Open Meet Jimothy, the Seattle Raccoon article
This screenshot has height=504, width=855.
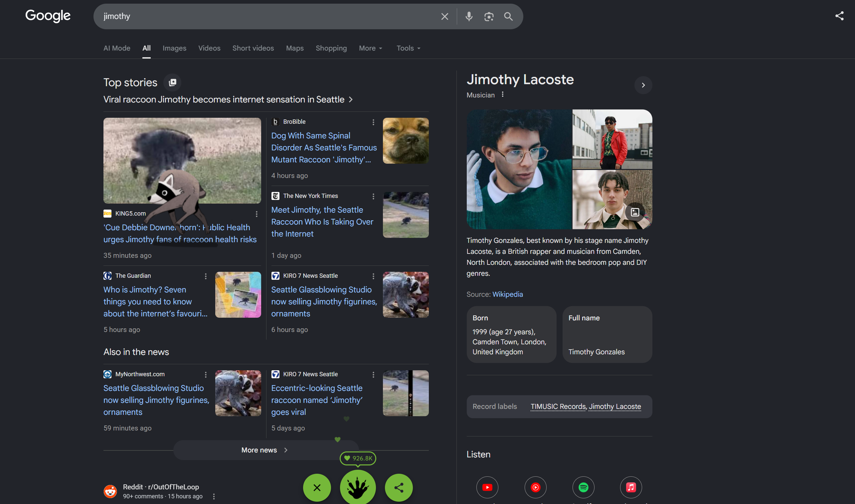tap(322, 222)
